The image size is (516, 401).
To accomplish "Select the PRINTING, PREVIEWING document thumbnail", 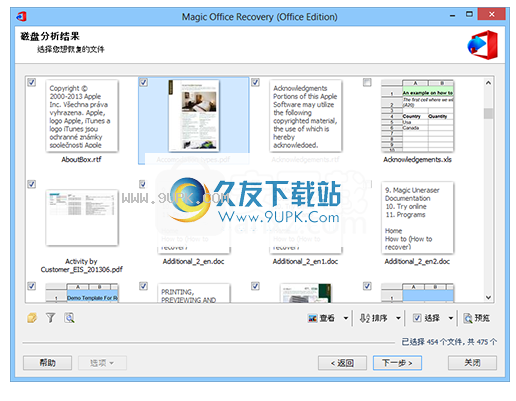I will point(194,293).
